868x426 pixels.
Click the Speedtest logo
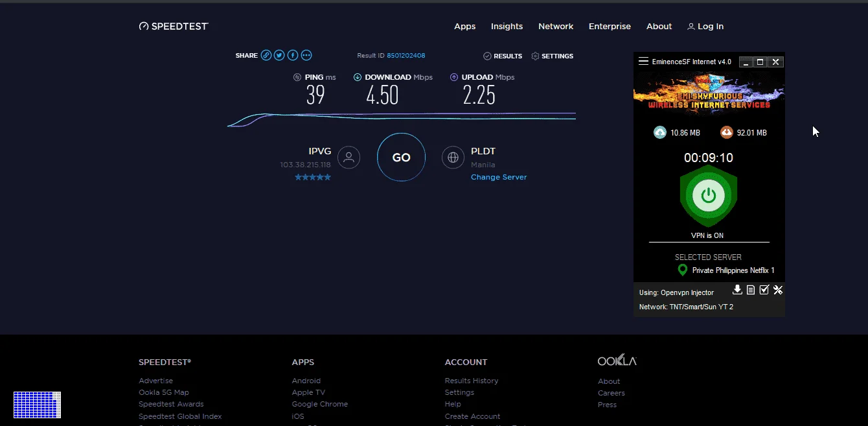point(174,27)
